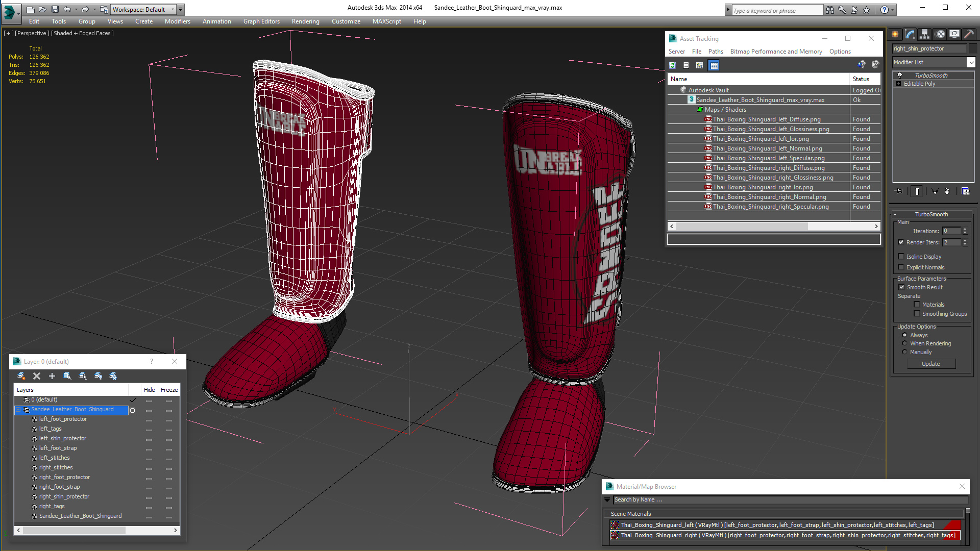Open Bitmap Performance and Memory menu
Screen dimensions: 980x551
(776, 52)
